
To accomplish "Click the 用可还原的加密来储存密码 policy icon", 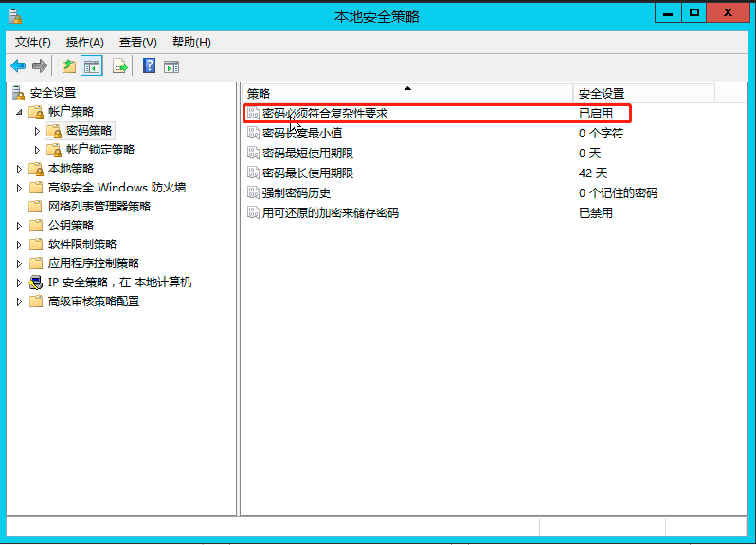I will (253, 212).
